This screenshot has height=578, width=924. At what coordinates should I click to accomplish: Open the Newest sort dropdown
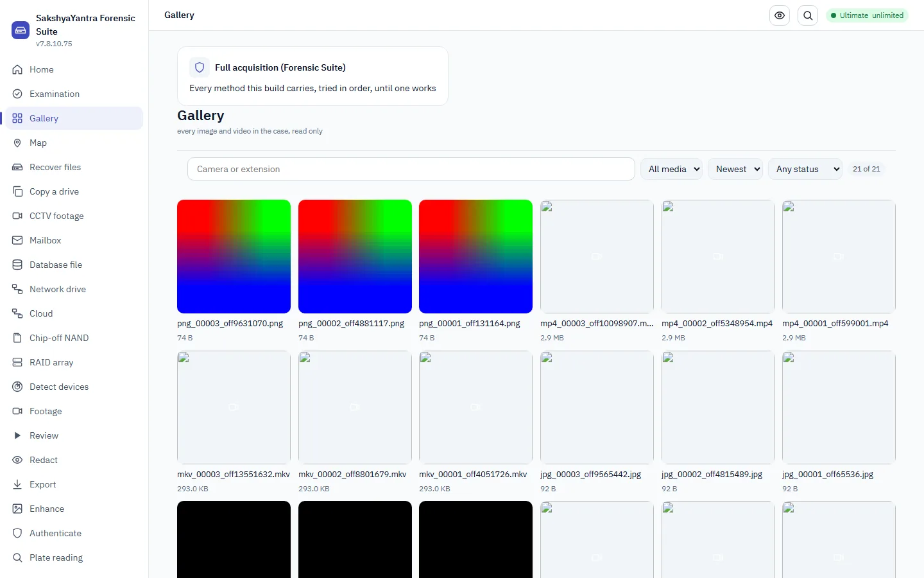(735, 169)
